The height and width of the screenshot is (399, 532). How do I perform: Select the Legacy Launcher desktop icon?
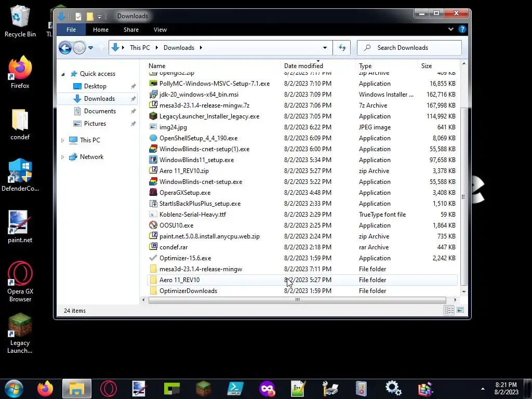click(x=20, y=334)
